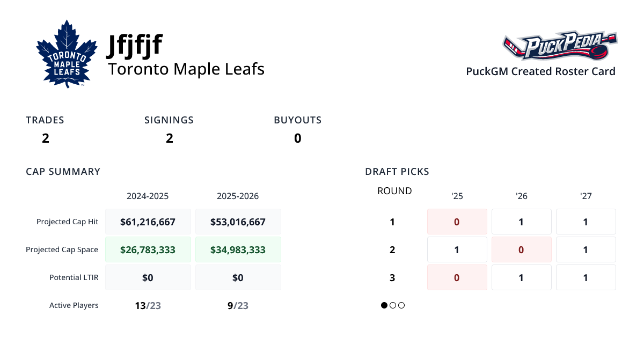The width and height of the screenshot is (644, 338).
Task: Open the 2024-2025 season column header
Action: click(148, 196)
